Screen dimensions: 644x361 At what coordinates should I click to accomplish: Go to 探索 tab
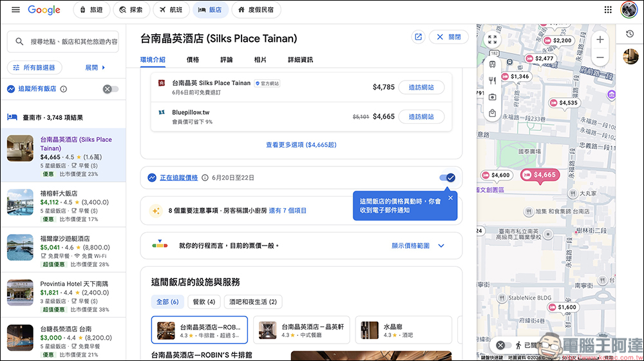[x=131, y=10]
